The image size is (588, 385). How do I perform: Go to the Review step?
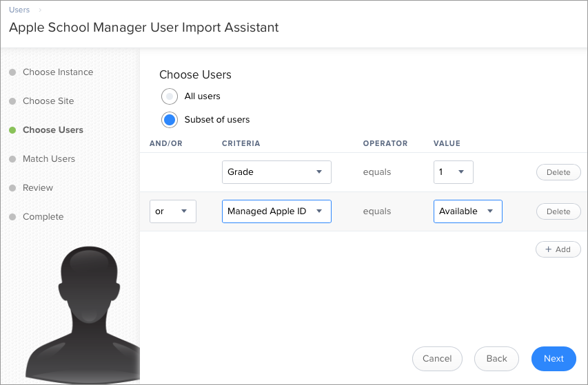coord(38,187)
